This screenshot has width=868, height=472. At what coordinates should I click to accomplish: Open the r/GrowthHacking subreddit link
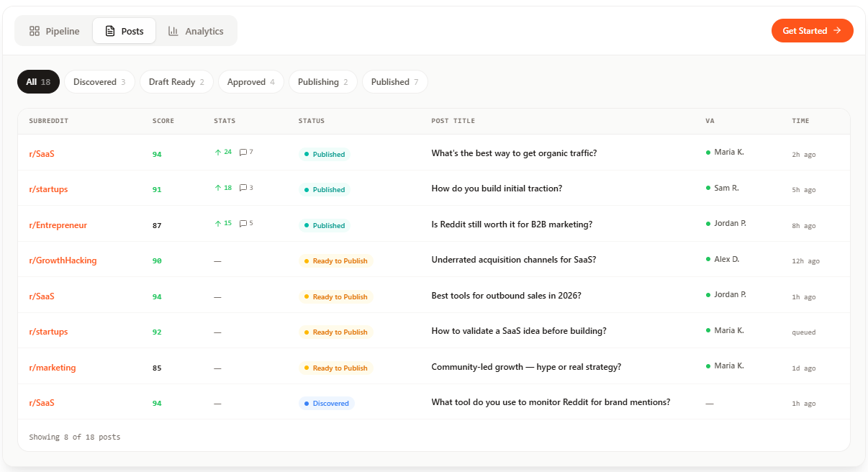tap(63, 260)
